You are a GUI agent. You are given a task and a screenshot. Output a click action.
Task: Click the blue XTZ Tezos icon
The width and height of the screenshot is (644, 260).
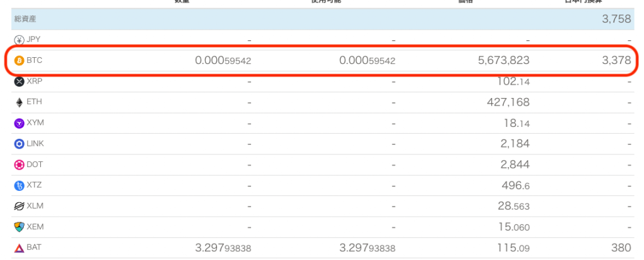pos(19,186)
